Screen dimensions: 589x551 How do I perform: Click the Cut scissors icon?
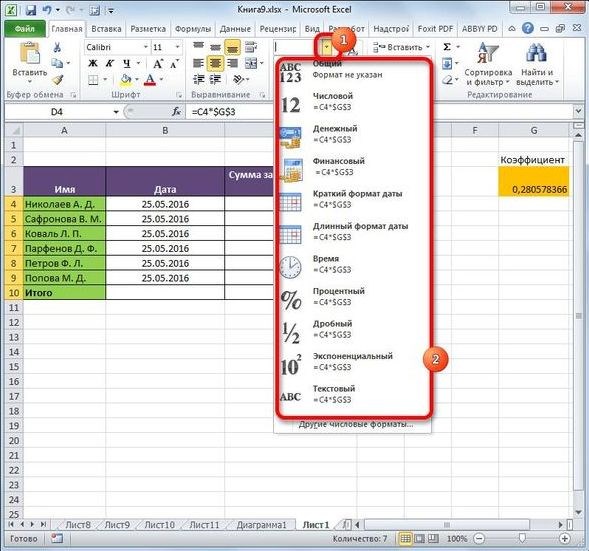(x=57, y=47)
